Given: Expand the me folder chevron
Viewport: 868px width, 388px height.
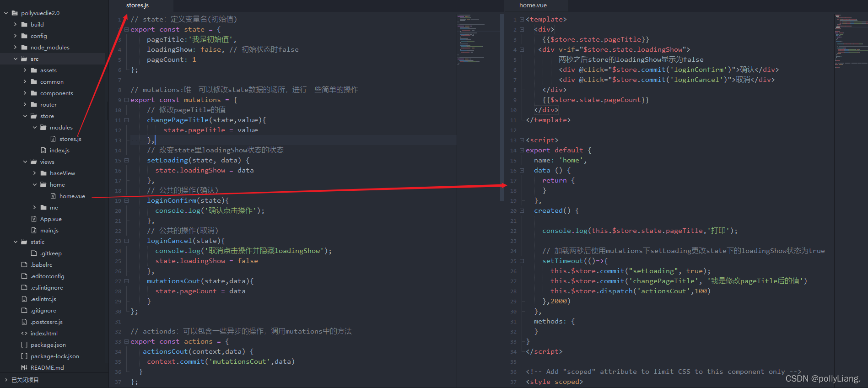Looking at the screenshot, I should [x=35, y=208].
